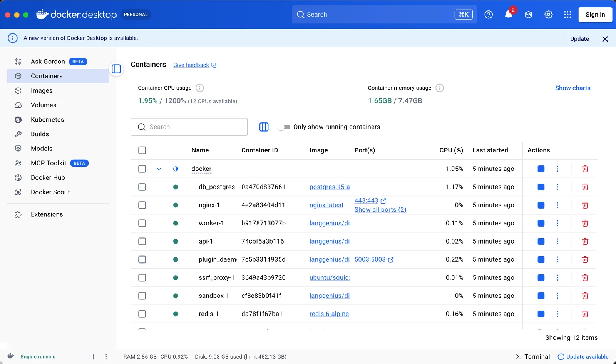Delete the docker compose stack
Viewport: 616px width, 364px height.
pos(585,169)
